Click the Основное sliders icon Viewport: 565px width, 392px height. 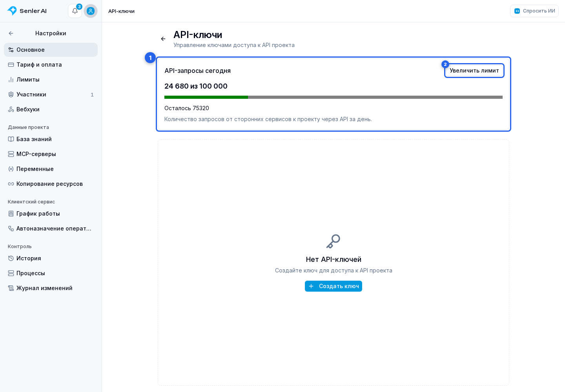[11, 50]
